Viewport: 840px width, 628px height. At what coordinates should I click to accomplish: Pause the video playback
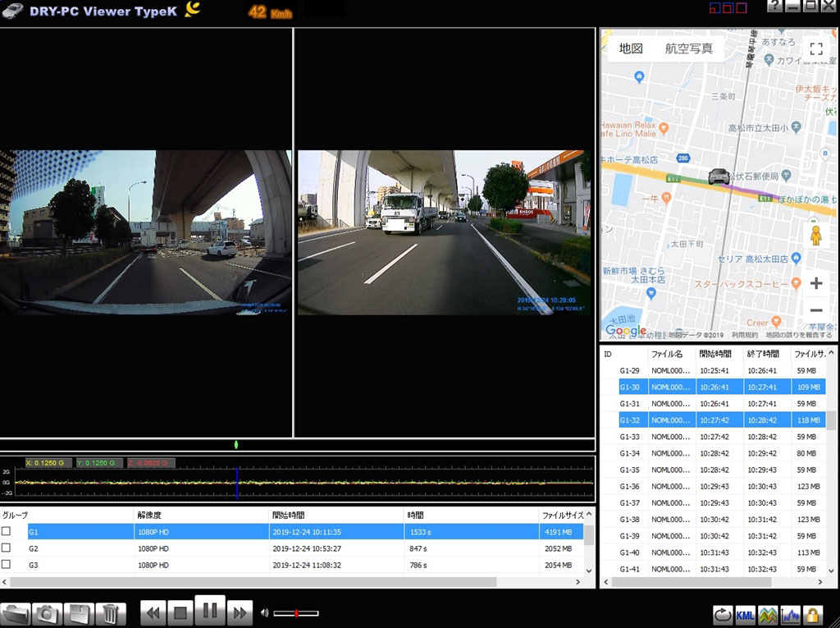click(209, 611)
